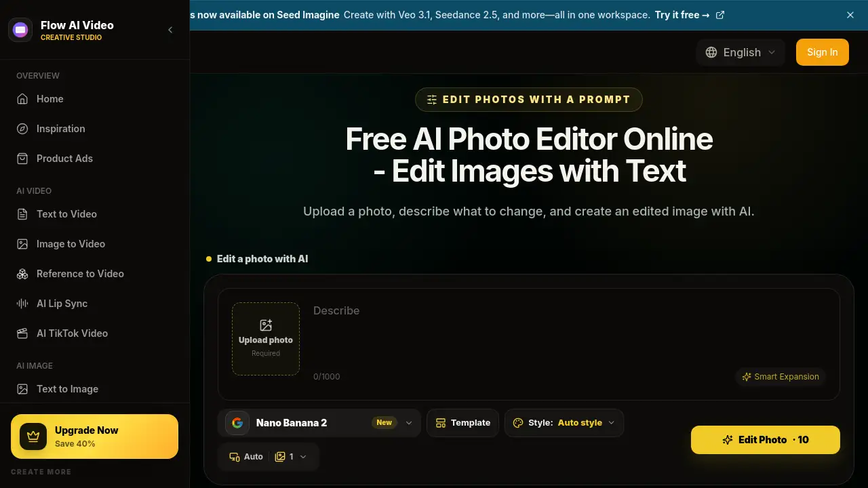
Task: Click the Text to Video document icon
Action: click(x=22, y=214)
